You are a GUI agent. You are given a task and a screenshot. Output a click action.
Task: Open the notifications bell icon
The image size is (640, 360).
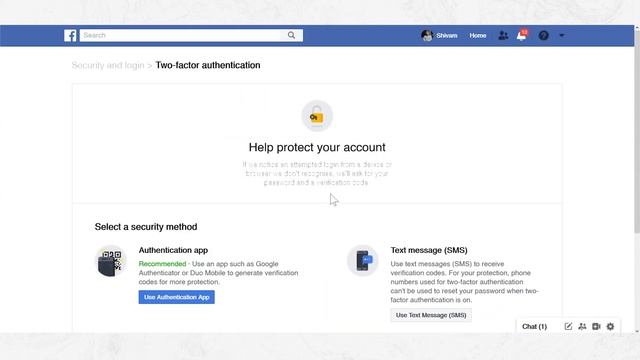(522, 36)
